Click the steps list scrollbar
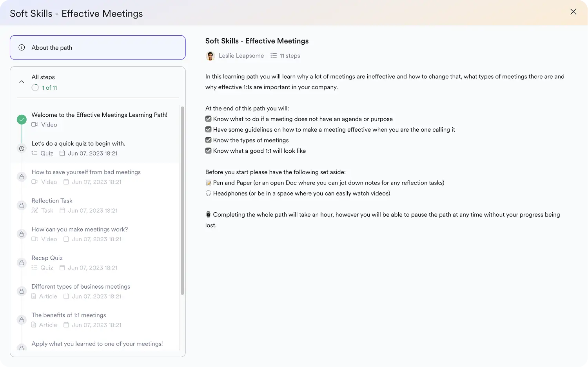588x367 pixels. [182, 196]
